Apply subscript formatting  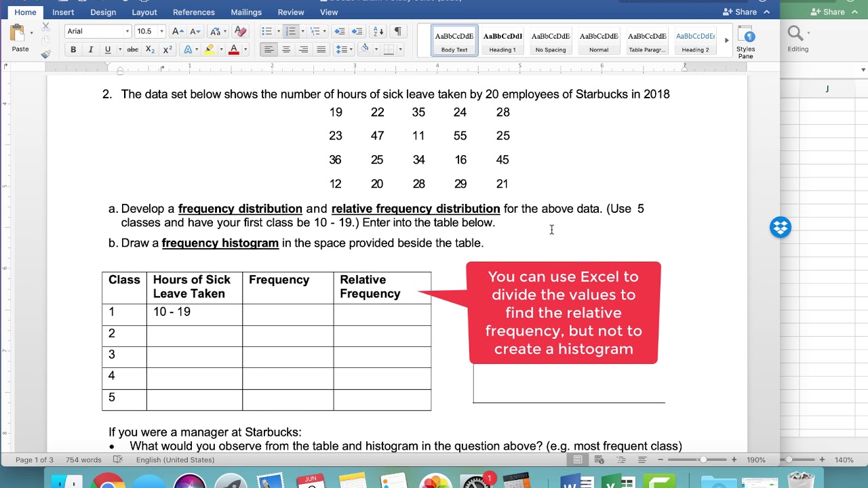[150, 49]
